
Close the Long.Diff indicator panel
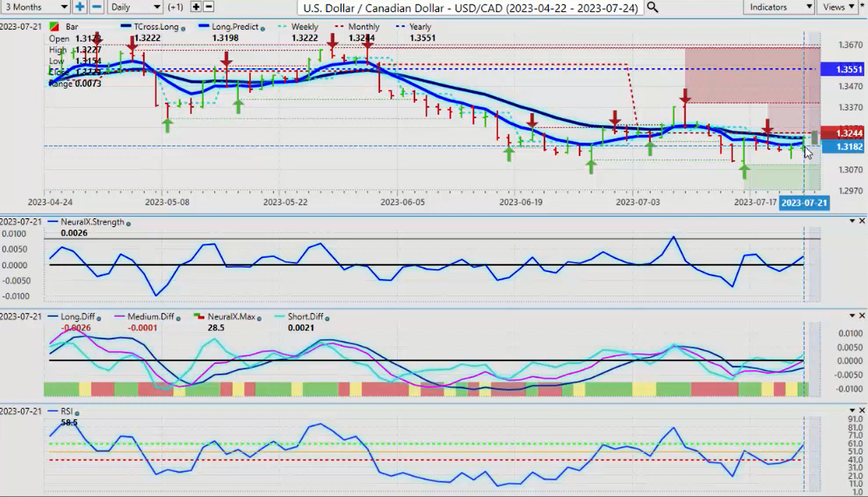click(861, 316)
